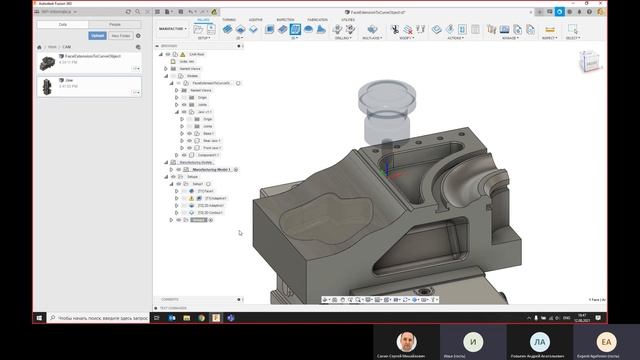Activate the Select tool icon
Viewport: 640px width, 360px height.
(572, 29)
